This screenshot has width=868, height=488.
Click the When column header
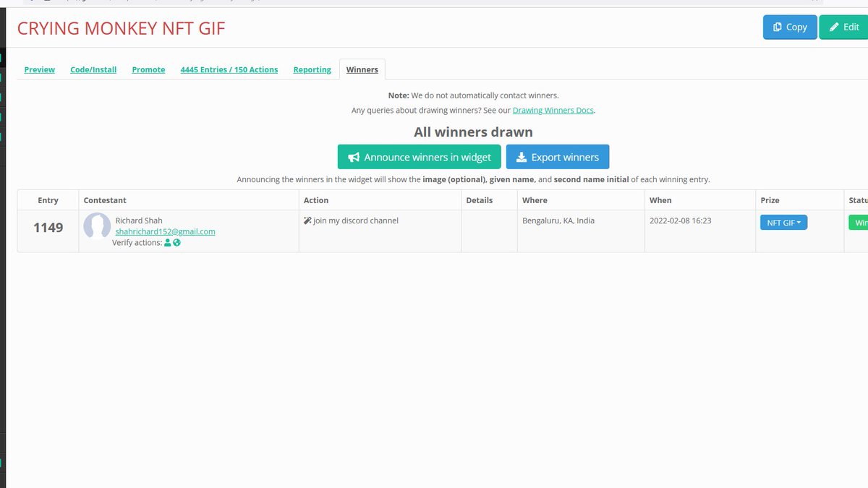660,200
